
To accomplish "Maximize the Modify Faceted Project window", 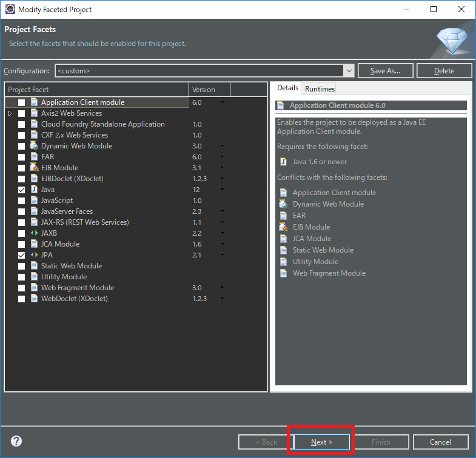I will 434,9.
